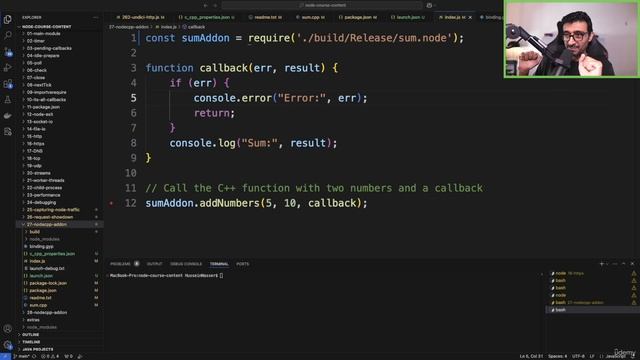Image resolution: width=640 pixels, height=360 pixels.
Task: Expand the 03-pending-callbacks folder
Action: coord(48,49)
